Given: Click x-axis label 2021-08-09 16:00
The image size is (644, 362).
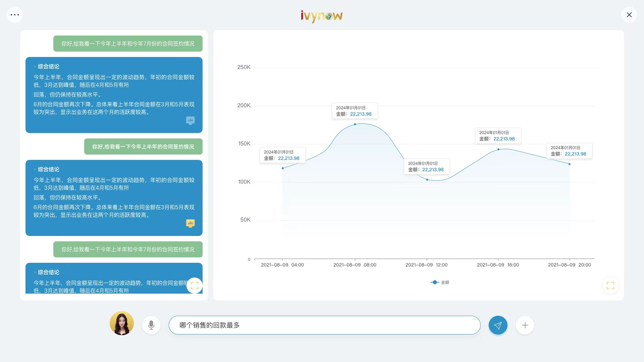Looking at the screenshot, I should (x=498, y=265).
